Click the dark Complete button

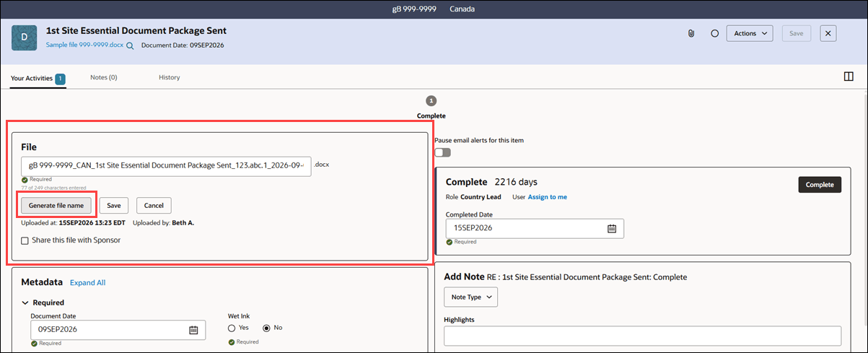(820, 185)
